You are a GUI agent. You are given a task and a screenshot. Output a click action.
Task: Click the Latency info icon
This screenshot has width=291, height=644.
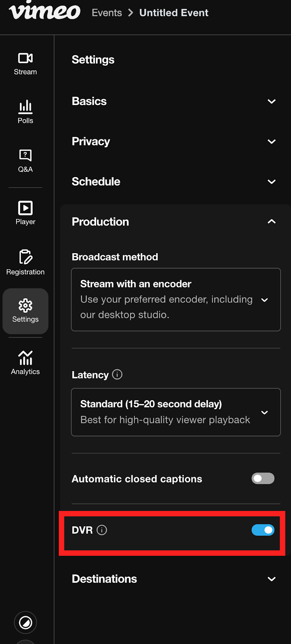pos(117,375)
